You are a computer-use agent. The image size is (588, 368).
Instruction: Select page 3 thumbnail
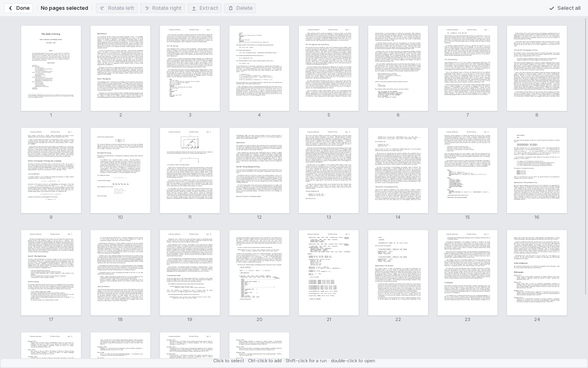(190, 68)
